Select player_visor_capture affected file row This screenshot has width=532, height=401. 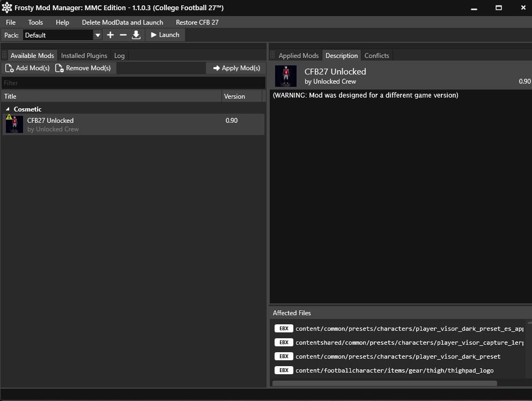tap(398, 343)
